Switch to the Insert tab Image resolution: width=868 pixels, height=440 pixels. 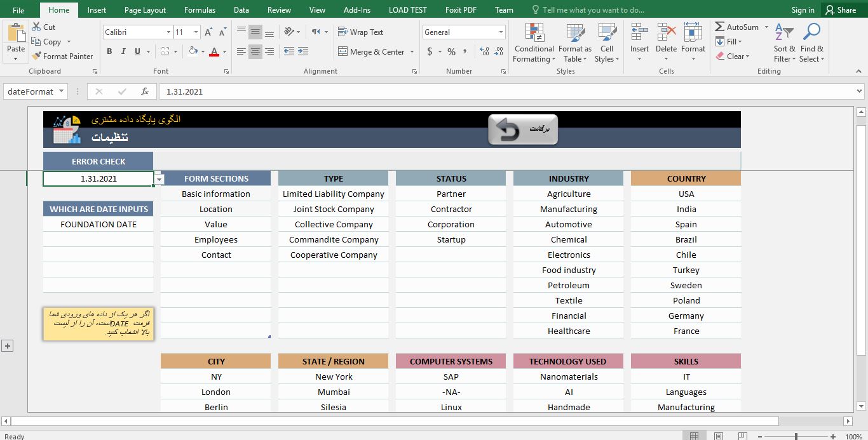coord(97,10)
